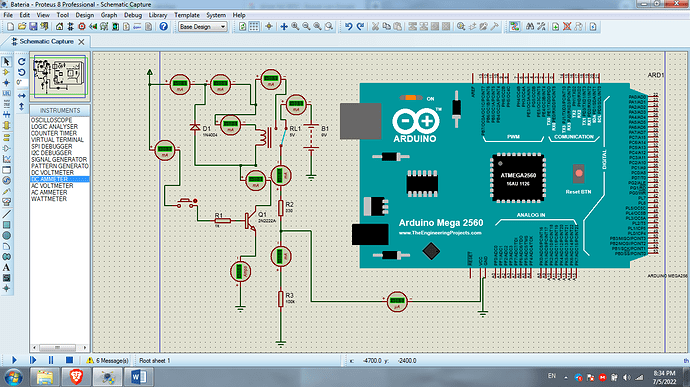Open the Base Design dropdown
Image resolution: width=690 pixels, height=387 pixels.
(202, 27)
